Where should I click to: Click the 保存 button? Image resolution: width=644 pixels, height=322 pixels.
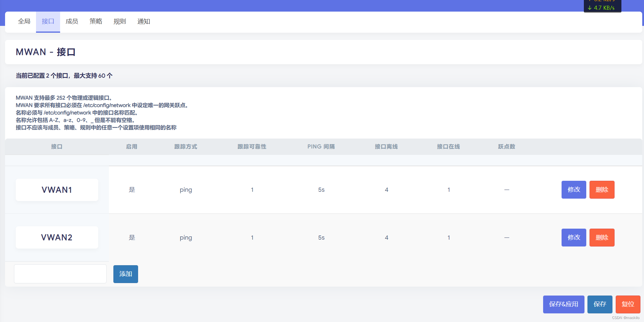600,304
